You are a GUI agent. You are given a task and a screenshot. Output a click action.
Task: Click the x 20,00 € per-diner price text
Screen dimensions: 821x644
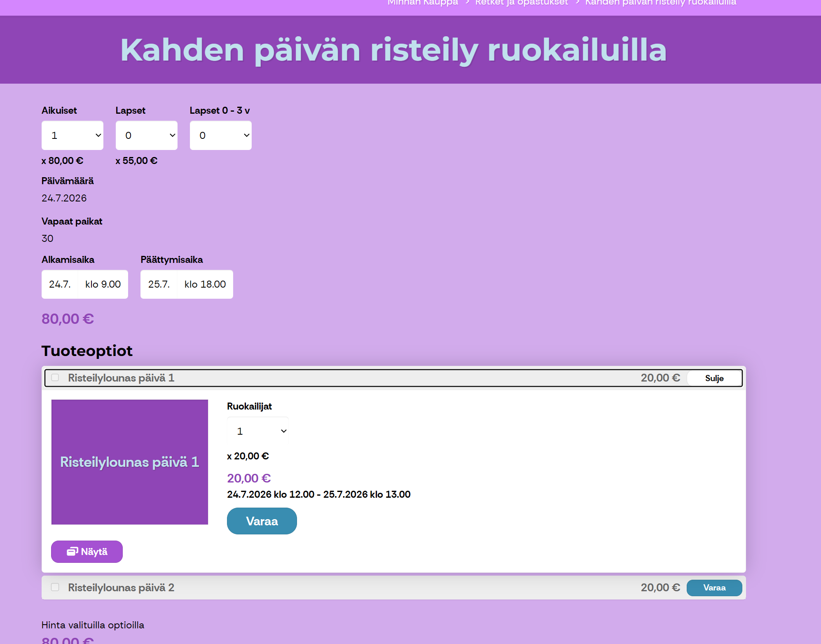point(248,456)
